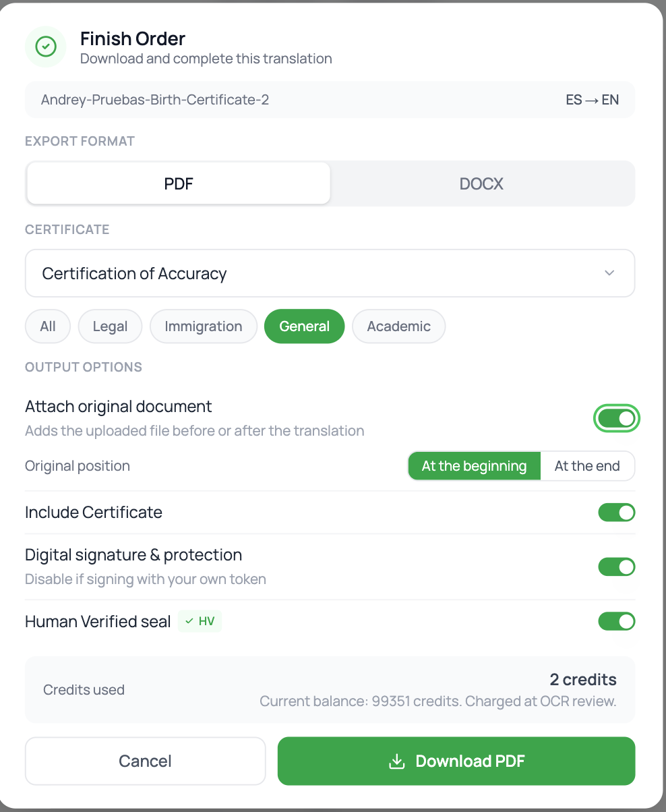666x812 pixels.
Task: Click the 'Original position' label
Action: click(x=78, y=466)
